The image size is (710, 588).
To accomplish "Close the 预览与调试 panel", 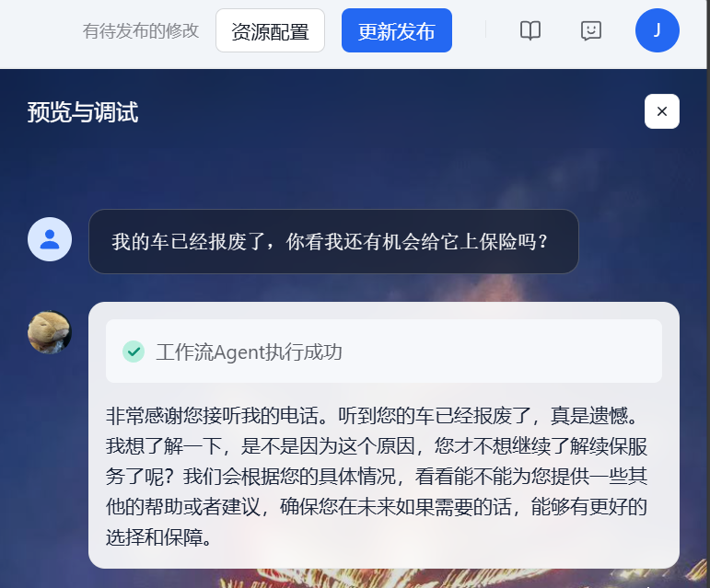I will coord(661,111).
